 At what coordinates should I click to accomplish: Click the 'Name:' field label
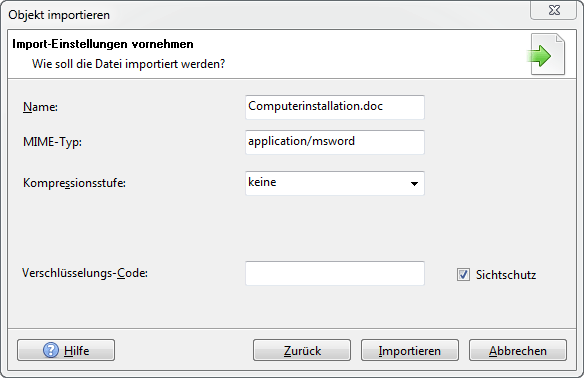click(x=40, y=107)
